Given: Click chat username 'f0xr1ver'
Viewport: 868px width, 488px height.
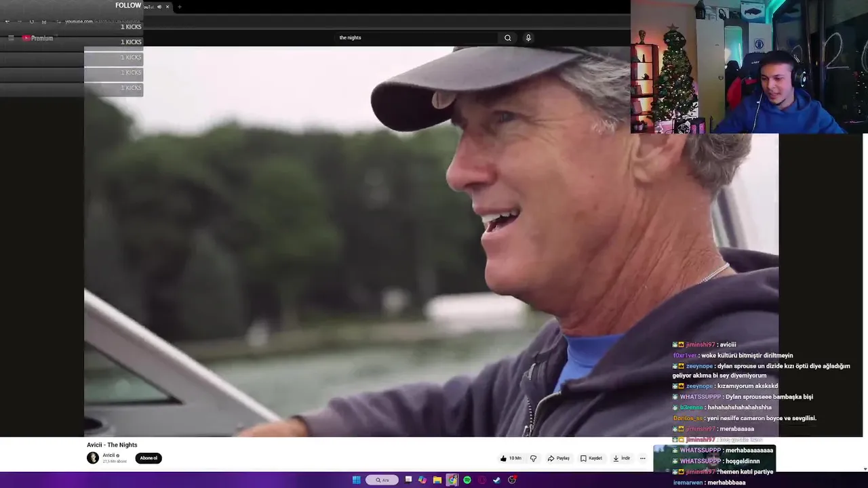Looking at the screenshot, I should pyautogui.click(x=685, y=355).
